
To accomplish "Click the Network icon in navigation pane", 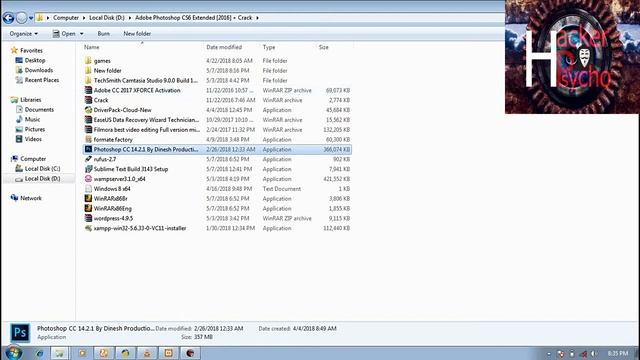I will pos(14,198).
